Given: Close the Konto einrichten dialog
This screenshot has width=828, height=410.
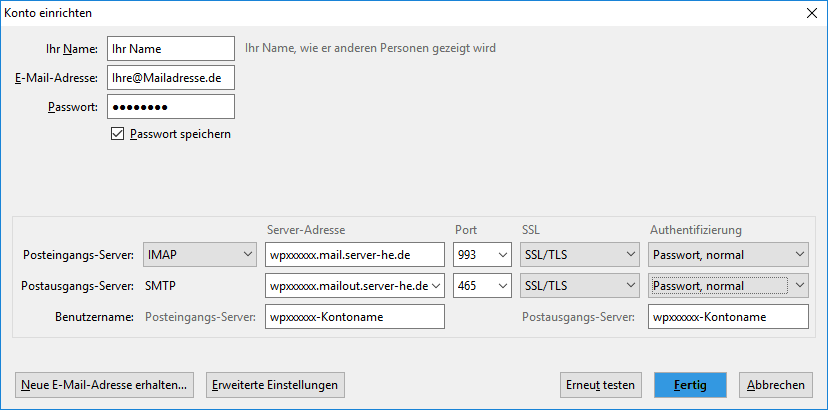Looking at the screenshot, I should pyautogui.click(x=812, y=13).
